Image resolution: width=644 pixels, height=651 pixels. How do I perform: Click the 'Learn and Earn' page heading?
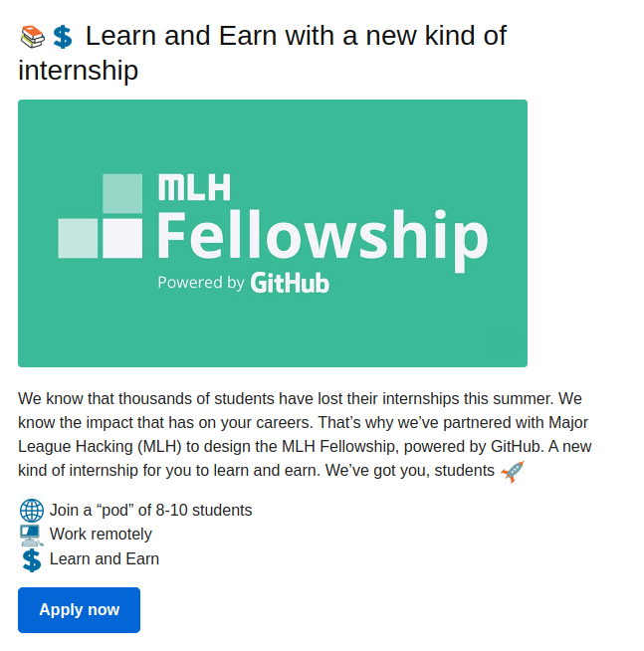263,53
